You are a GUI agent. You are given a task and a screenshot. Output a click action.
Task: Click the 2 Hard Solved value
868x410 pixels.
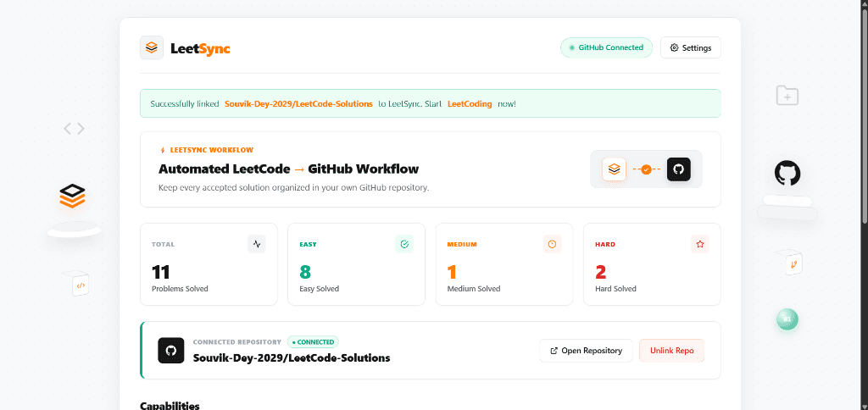[x=601, y=272]
